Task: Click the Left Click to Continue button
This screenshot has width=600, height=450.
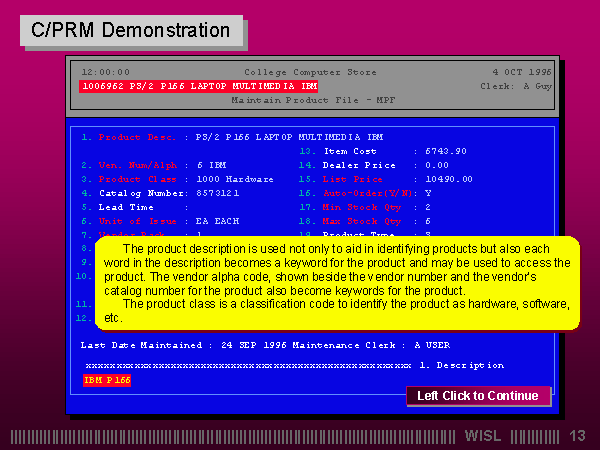Action: point(477,396)
